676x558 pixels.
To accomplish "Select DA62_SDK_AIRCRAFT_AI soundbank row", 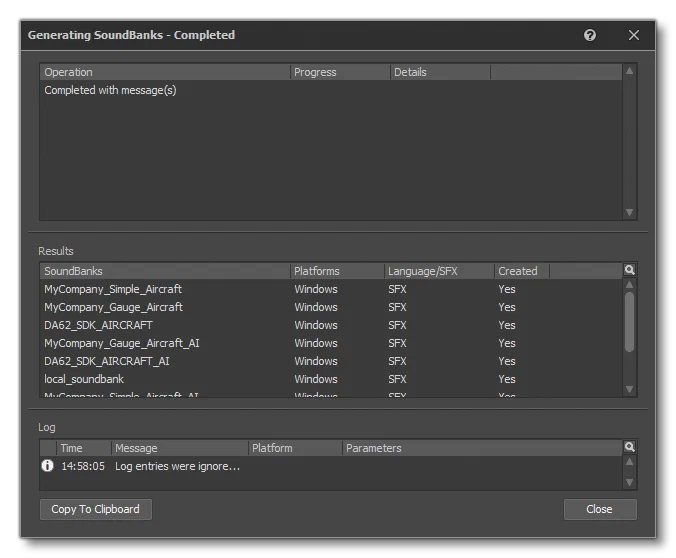I will coord(331,361).
